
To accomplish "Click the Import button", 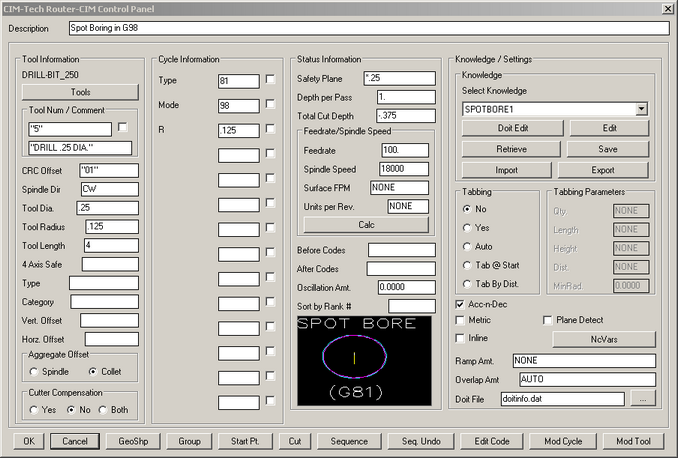I will pyautogui.click(x=506, y=170).
